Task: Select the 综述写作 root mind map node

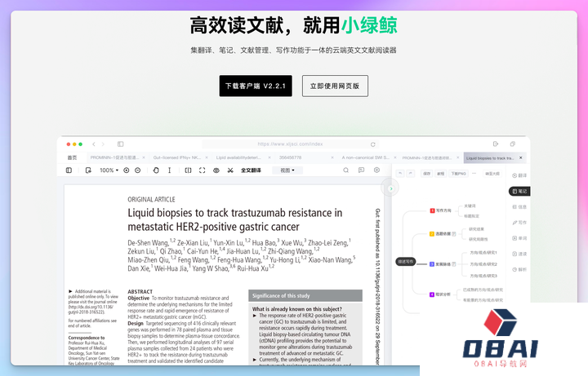Action: tap(405, 261)
